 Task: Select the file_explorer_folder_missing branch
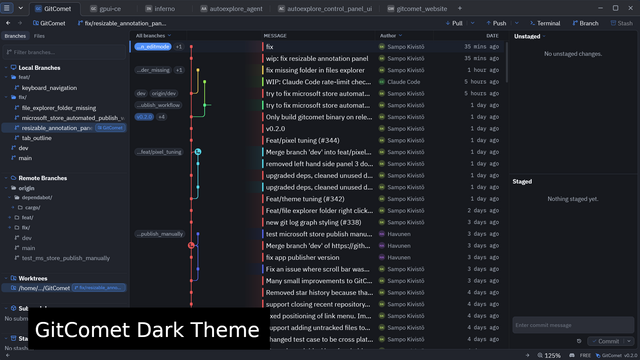(59, 108)
